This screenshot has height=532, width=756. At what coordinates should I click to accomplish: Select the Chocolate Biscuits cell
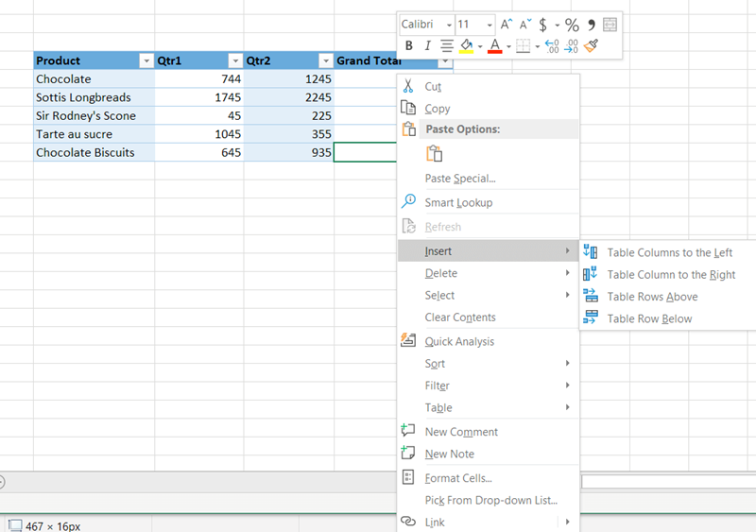click(94, 152)
